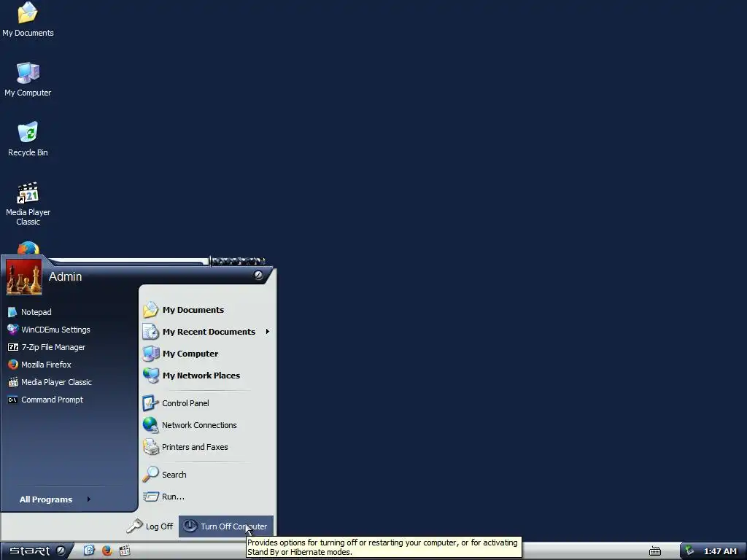Click the Admin chess user picture
This screenshot has height=560, width=747.
point(24,278)
